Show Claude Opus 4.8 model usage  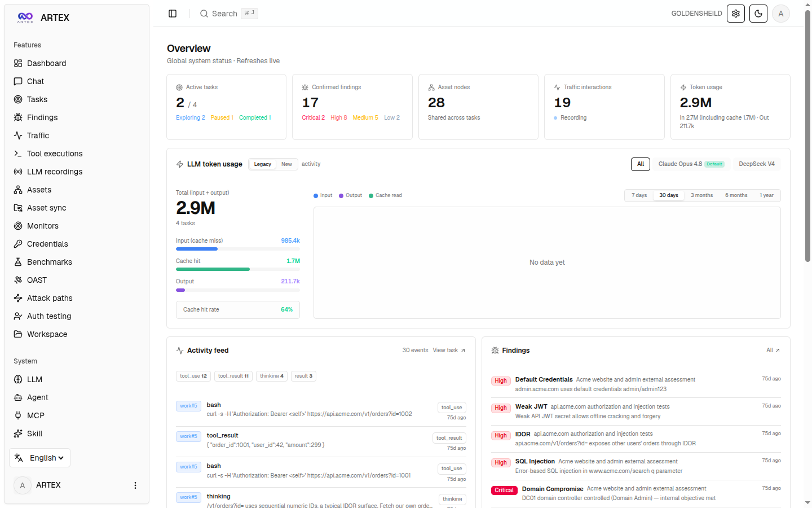click(x=691, y=164)
